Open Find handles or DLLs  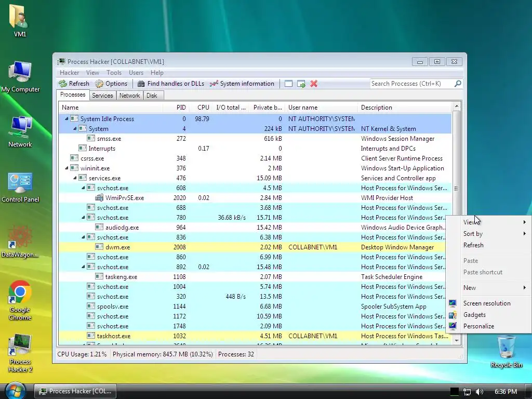[170, 84]
